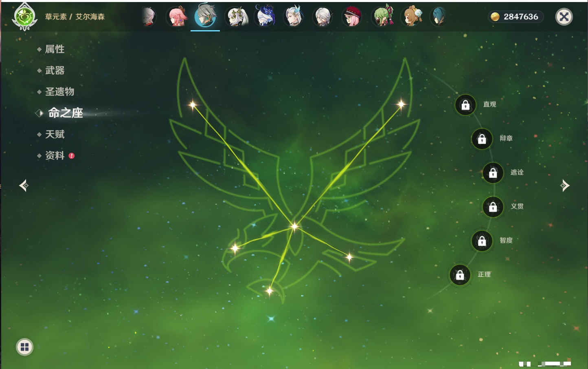Viewport: 588px width, 369px height.
Task: Click the gold Mora coin icon
Action: [495, 17]
